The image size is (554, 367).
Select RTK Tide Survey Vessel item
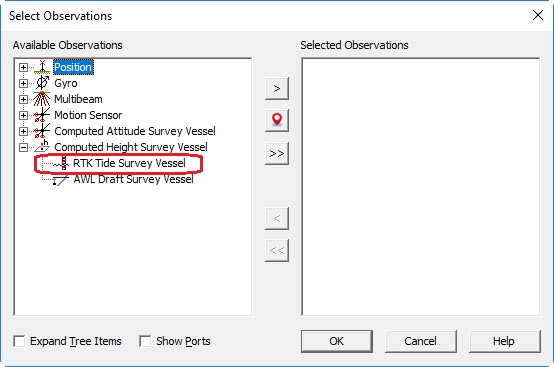click(129, 163)
